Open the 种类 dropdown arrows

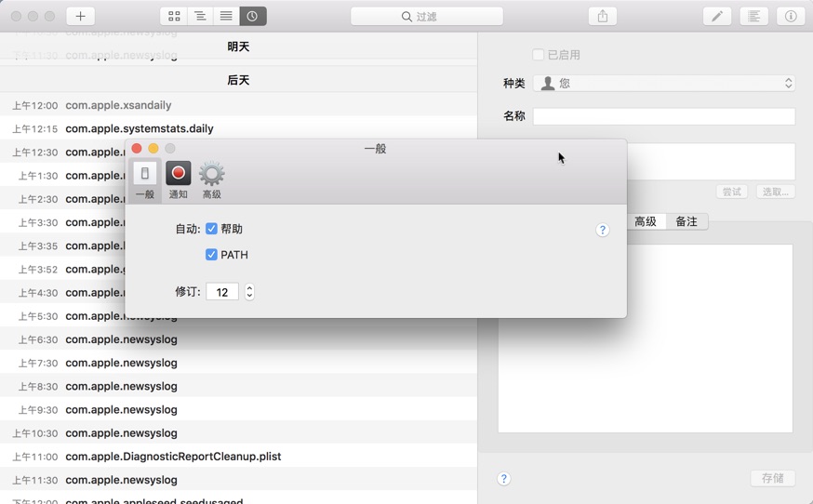(788, 83)
